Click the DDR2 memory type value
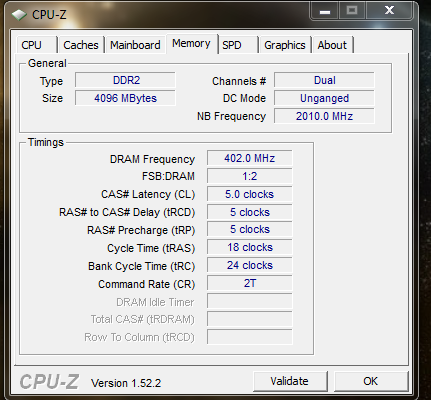 pyautogui.click(x=125, y=80)
